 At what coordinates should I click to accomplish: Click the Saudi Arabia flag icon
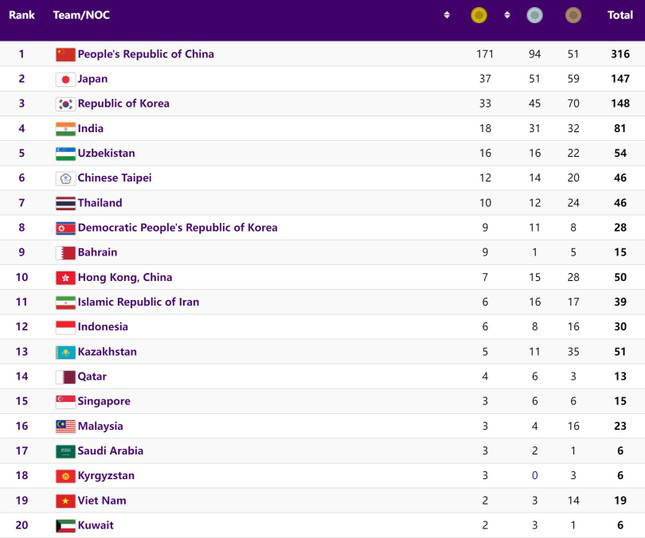point(65,451)
